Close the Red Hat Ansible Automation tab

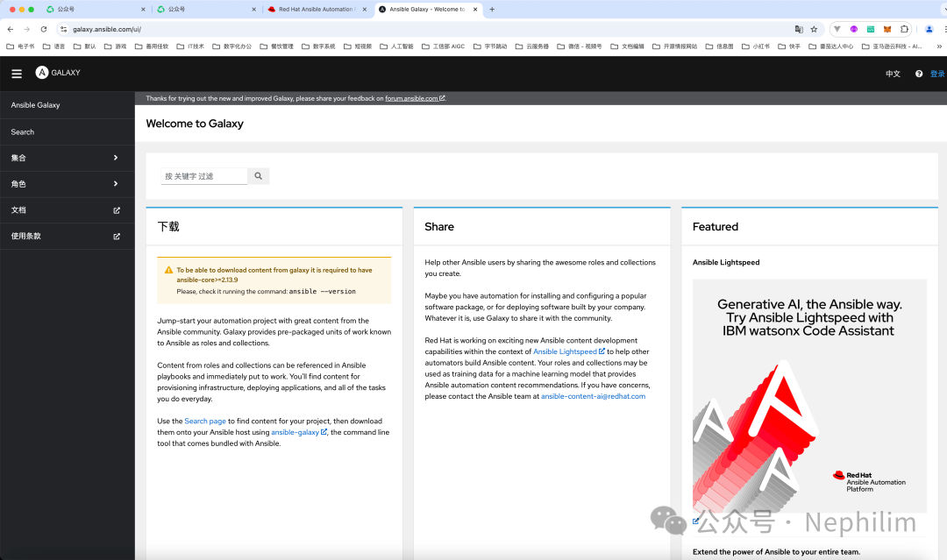click(x=364, y=9)
